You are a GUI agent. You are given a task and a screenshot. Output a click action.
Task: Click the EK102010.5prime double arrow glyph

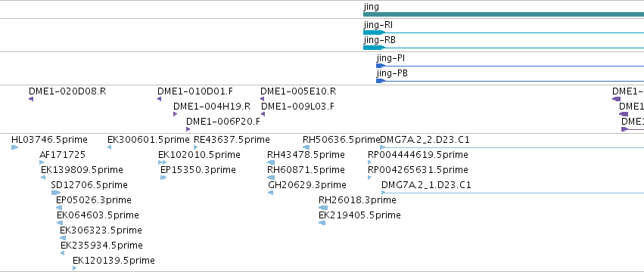[x=162, y=162]
